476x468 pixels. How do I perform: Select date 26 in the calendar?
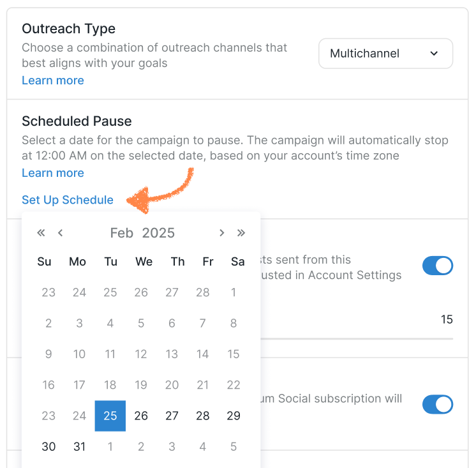coord(141,416)
